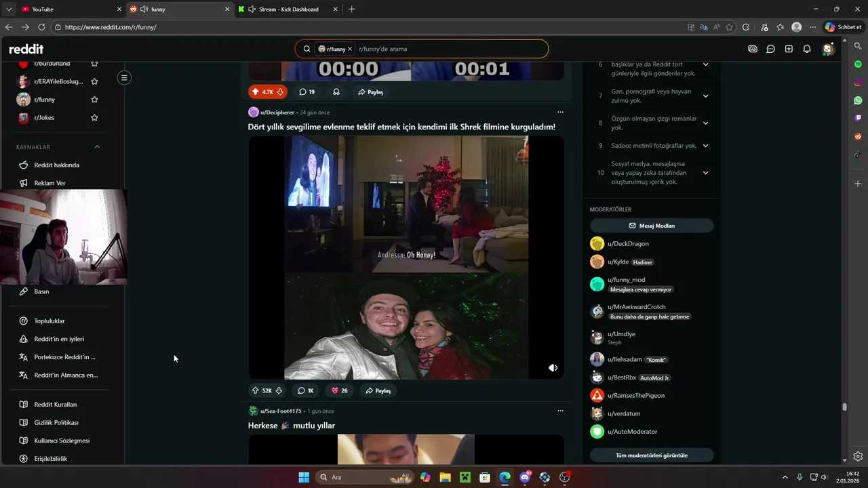Open moderator u/DuckDragon profile

point(628,243)
